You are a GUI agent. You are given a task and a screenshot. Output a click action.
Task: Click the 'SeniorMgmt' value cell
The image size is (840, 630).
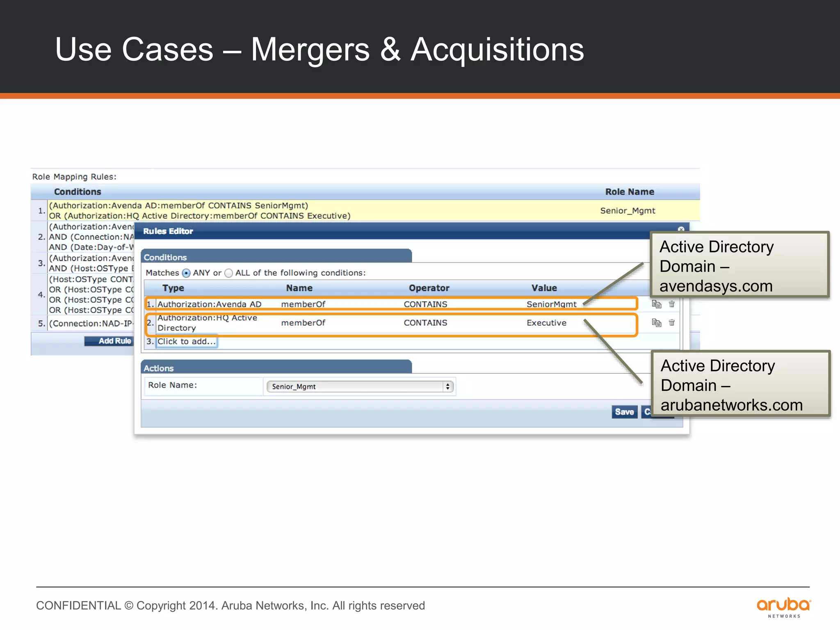coord(552,304)
